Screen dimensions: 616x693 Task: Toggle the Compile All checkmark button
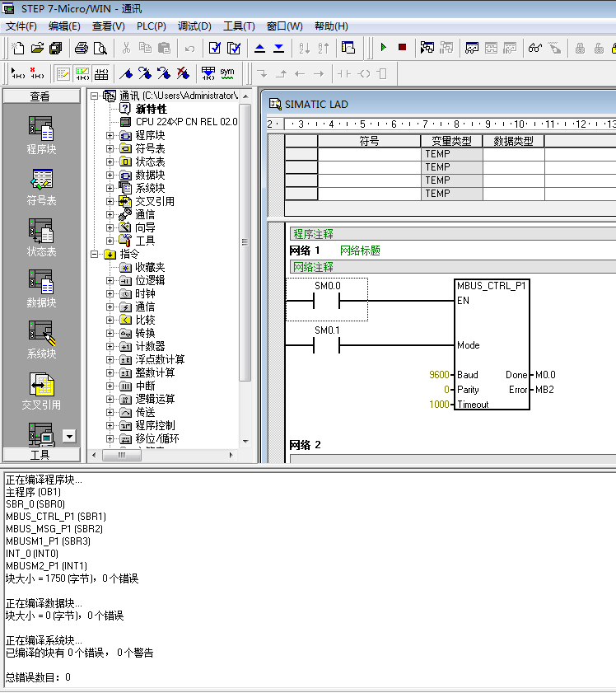pos(234,48)
